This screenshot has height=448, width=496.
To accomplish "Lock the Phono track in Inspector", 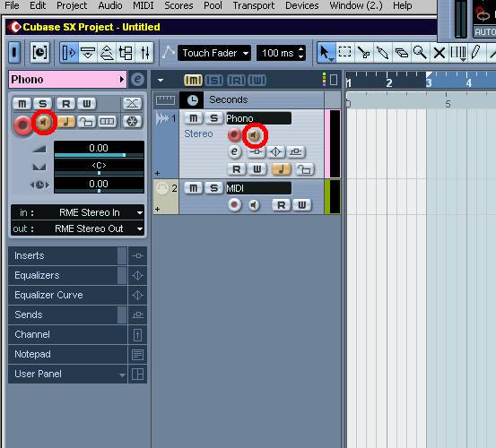I will [x=86, y=121].
